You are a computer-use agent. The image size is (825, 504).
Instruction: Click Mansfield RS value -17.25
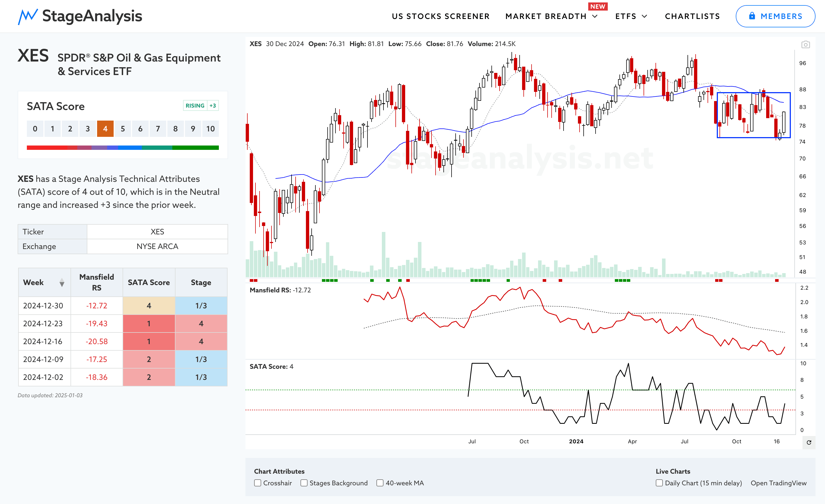[x=97, y=359]
